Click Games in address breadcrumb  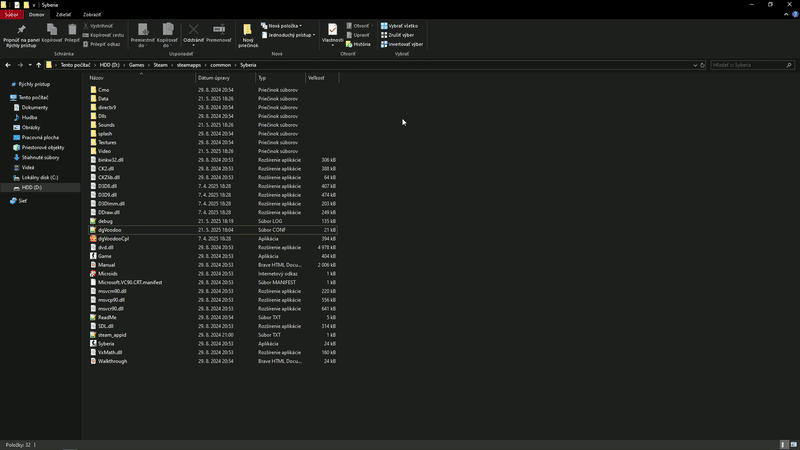click(x=136, y=65)
